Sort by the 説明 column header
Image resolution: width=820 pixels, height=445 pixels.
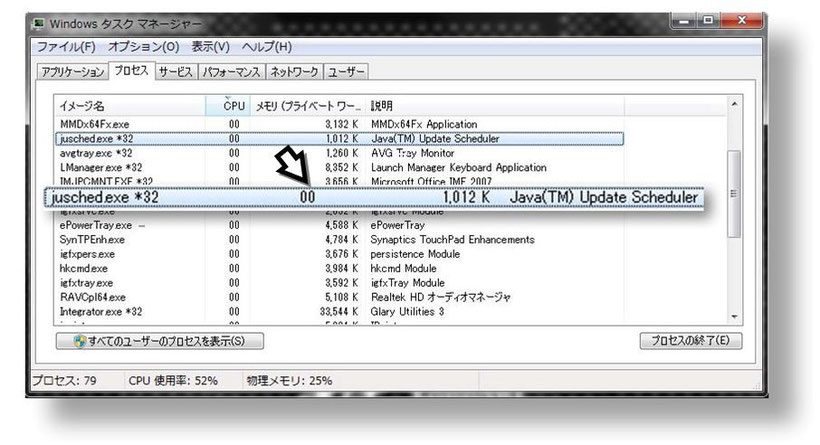pos(494,106)
